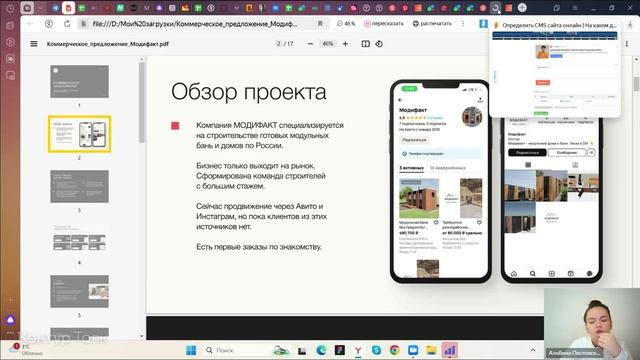This screenshot has width=640, height=360.
Task: Click the bookmark icon in address bar
Action: 320,24
